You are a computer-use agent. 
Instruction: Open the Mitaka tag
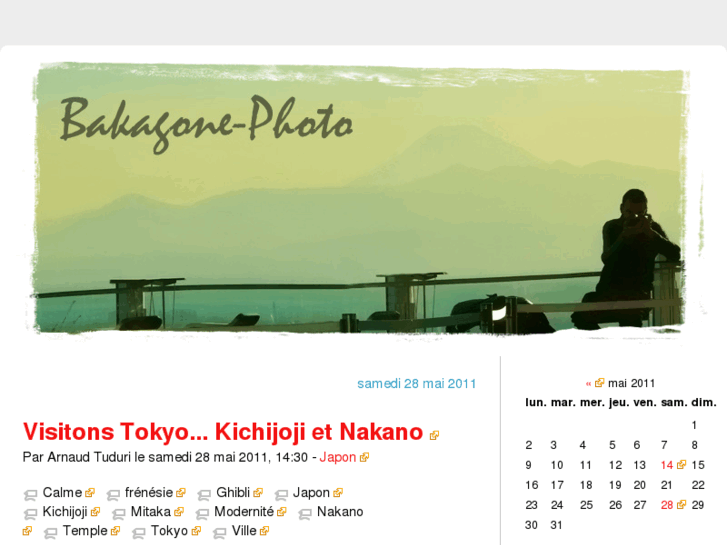point(151,512)
